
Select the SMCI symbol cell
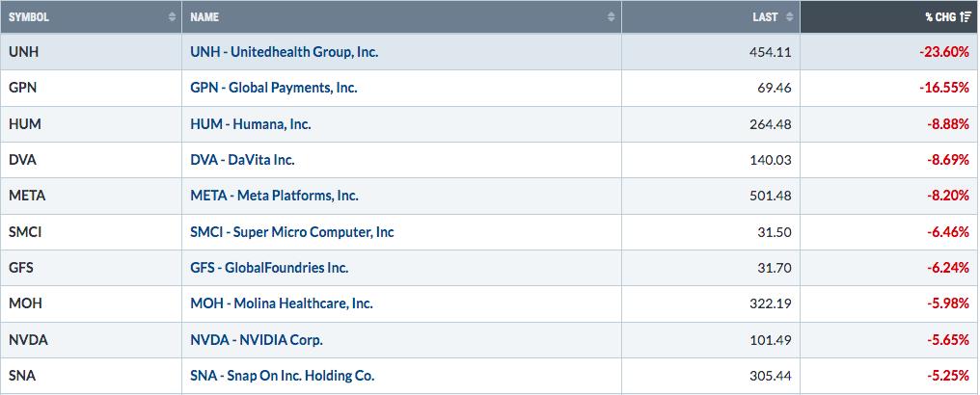(91, 232)
